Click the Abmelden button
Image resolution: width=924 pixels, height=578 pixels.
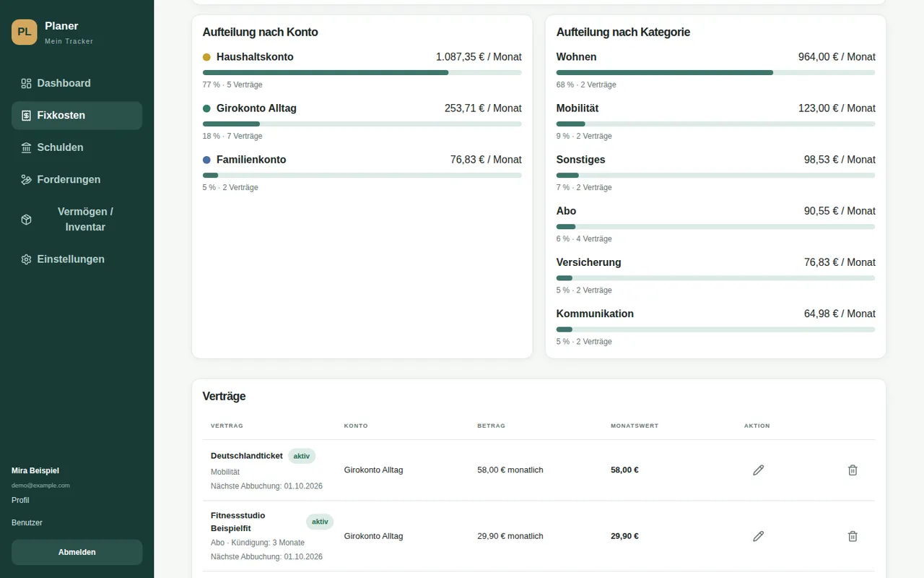[77, 552]
